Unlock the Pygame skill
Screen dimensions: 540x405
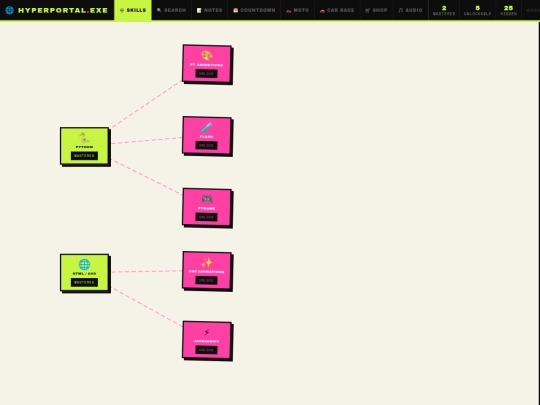coord(206,217)
